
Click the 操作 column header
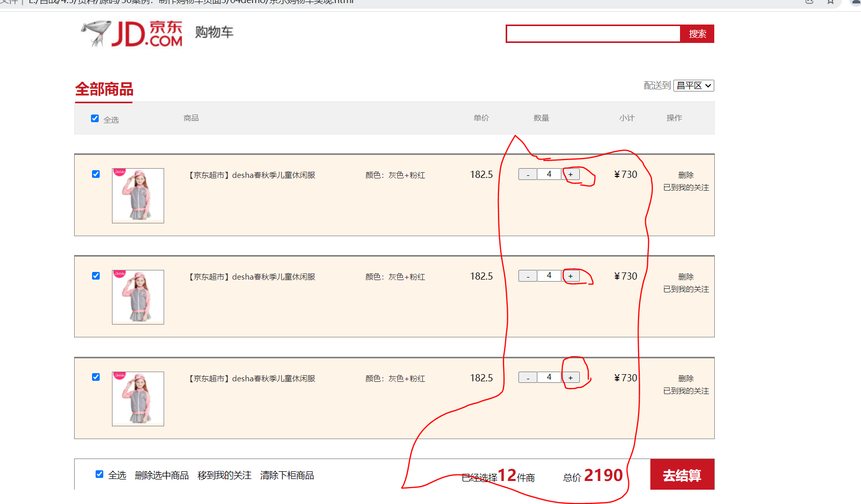pos(674,118)
